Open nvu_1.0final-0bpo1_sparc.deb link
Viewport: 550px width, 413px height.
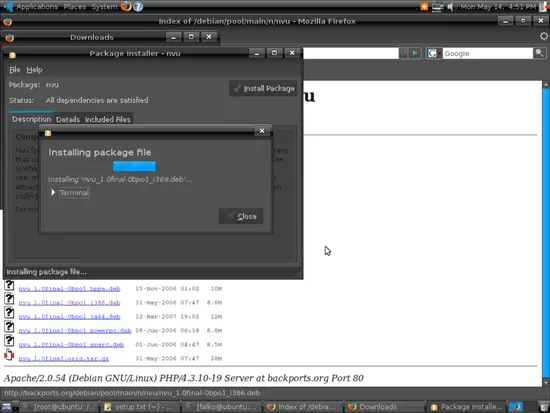pos(71,345)
